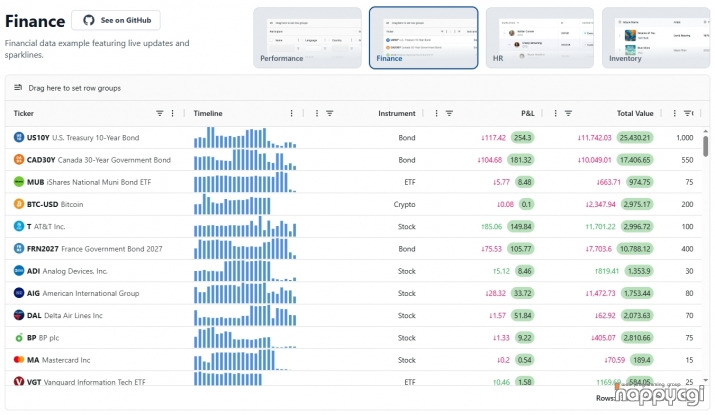Viewport: 715px width, 415px height.
Task: Switch to the Inventory example tab
Action: pyautogui.click(x=656, y=38)
